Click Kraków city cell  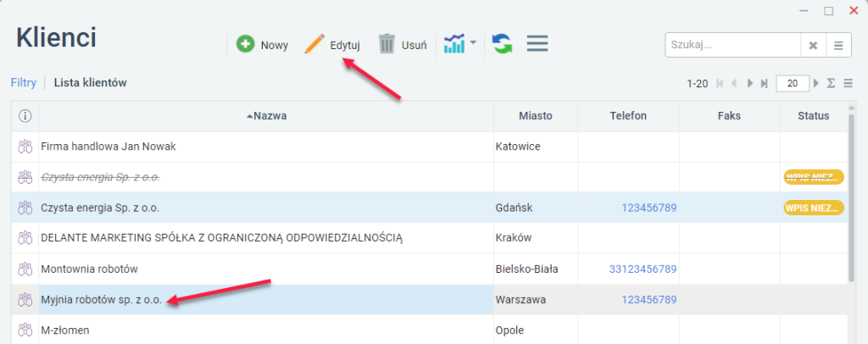pos(536,238)
